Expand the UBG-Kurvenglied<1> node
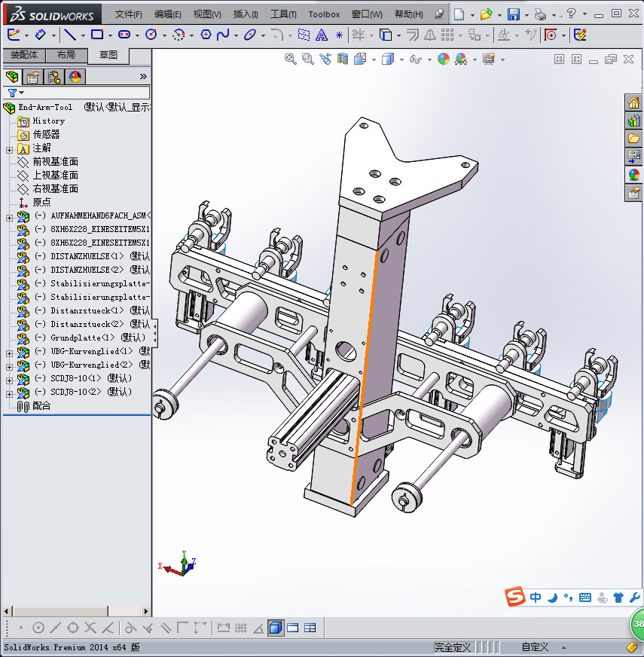 9,353
